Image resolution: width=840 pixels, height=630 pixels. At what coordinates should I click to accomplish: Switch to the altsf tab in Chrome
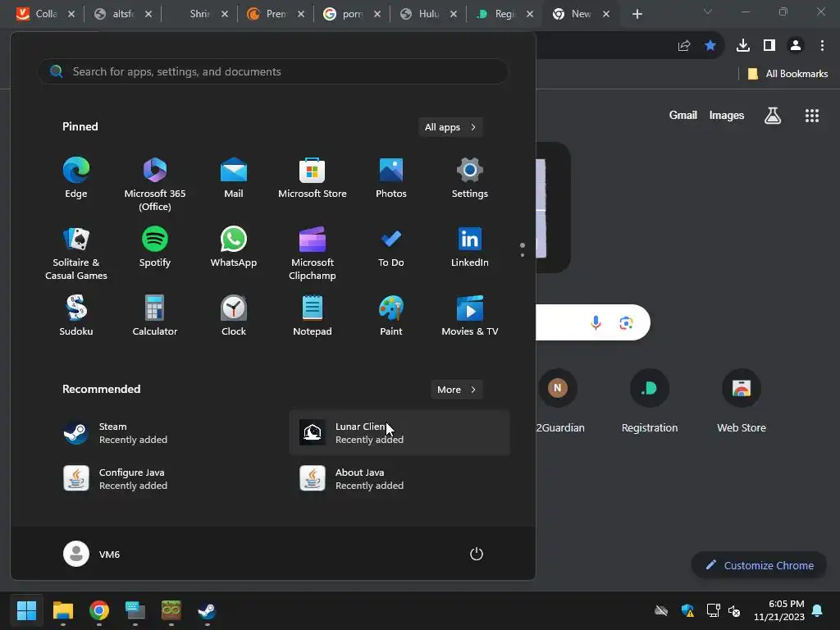124,14
